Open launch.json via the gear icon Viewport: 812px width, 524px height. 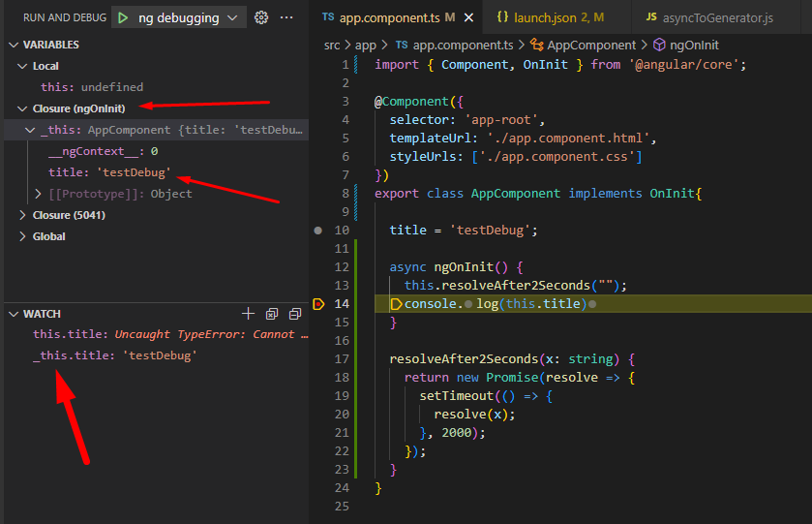pos(260,17)
